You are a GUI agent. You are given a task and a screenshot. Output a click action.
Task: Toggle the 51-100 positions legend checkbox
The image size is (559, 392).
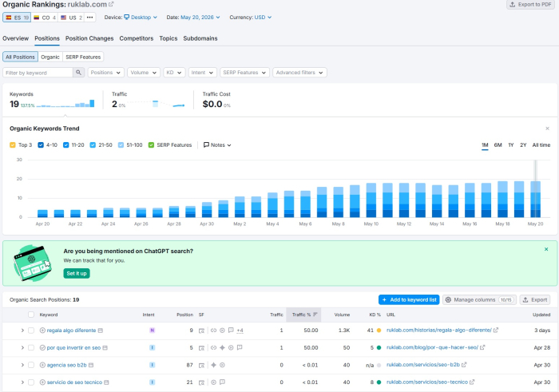(x=121, y=145)
